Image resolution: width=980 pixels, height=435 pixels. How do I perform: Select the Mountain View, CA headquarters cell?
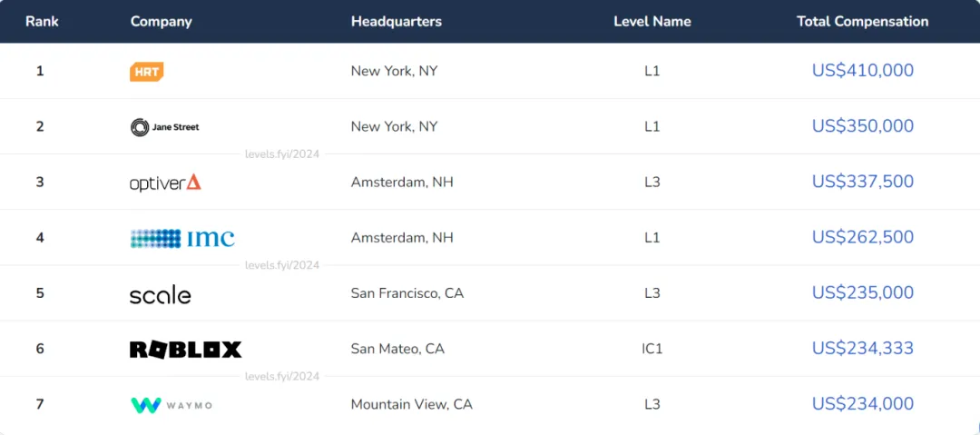coord(412,404)
